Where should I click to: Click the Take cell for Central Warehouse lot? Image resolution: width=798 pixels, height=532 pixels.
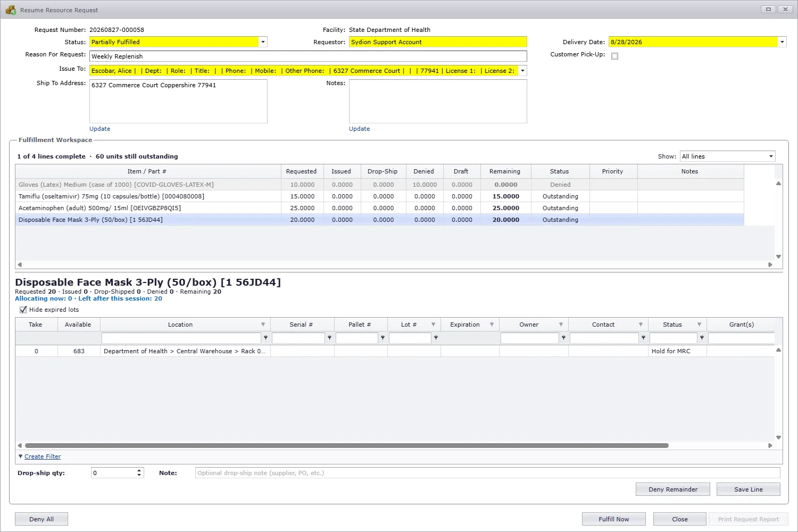pyautogui.click(x=36, y=351)
